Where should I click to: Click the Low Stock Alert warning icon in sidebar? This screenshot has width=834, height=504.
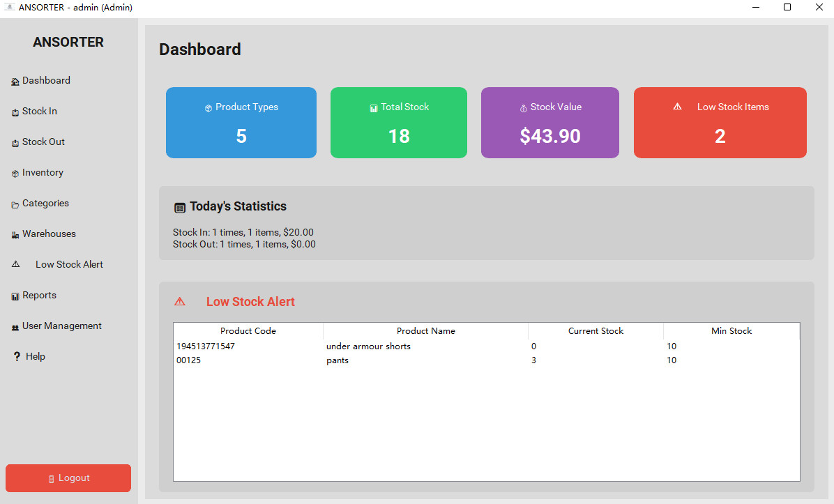(16, 264)
